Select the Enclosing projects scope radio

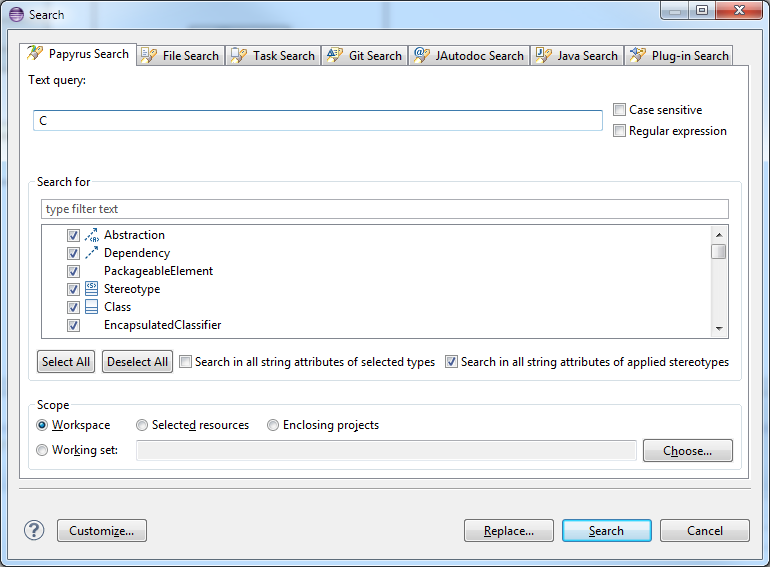click(273, 425)
